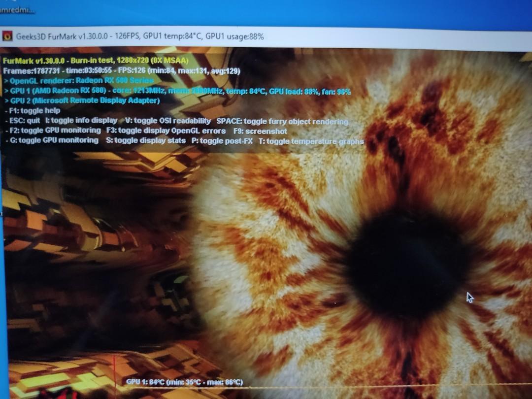Image resolution: width=532 pixels, height=399 pixels.
Task: Click the "V: toggle OSI readability" hint
Action: coord(168,121)
